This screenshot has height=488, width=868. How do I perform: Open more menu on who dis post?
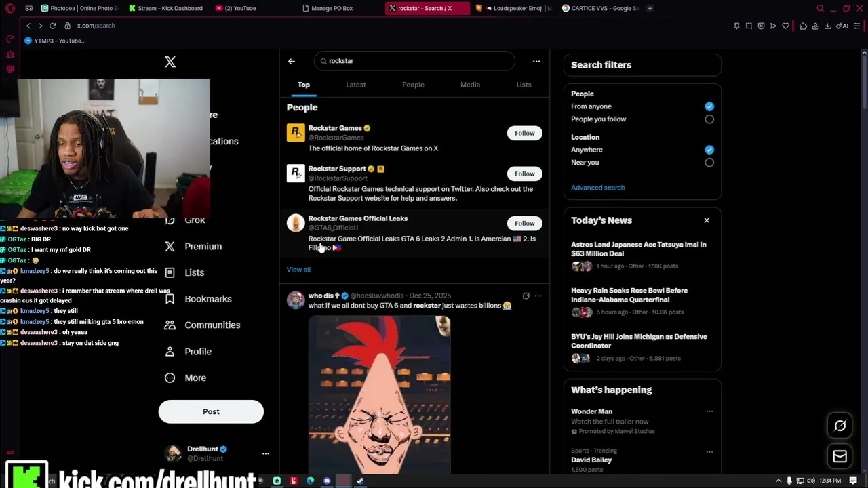click(538, 296)
